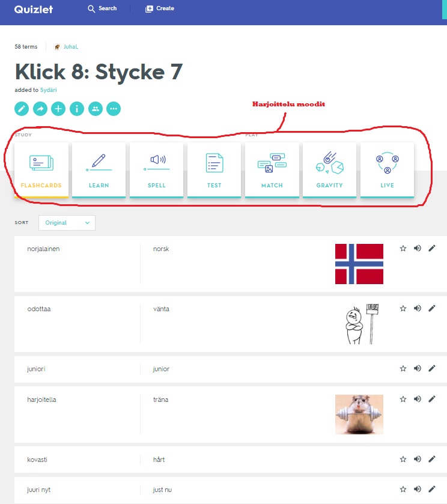Viewport: 447px width, 504px height.
Task: Play audio for norjalainen term
Action: click(x=418, y=248)
